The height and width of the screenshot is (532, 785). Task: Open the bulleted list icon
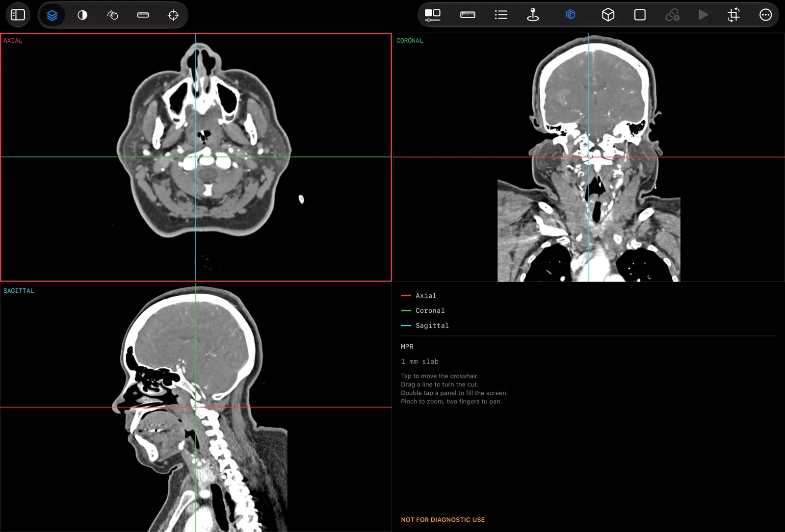coord(501,15)
